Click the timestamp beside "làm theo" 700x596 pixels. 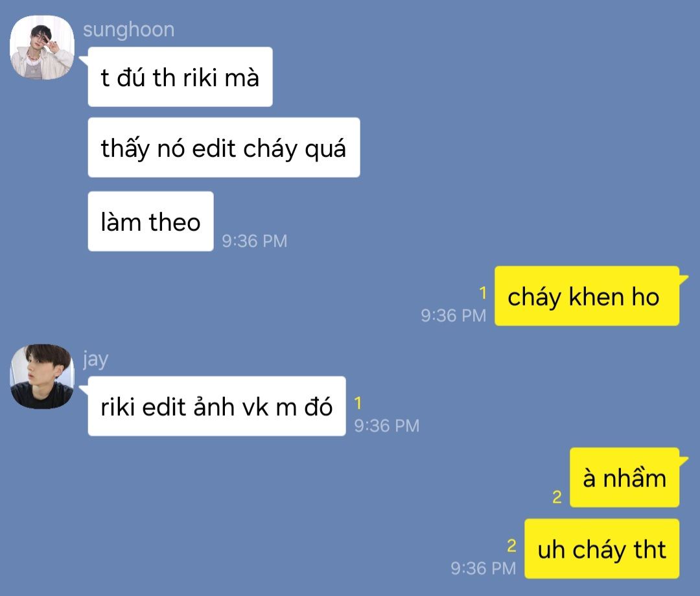point(255,241)
